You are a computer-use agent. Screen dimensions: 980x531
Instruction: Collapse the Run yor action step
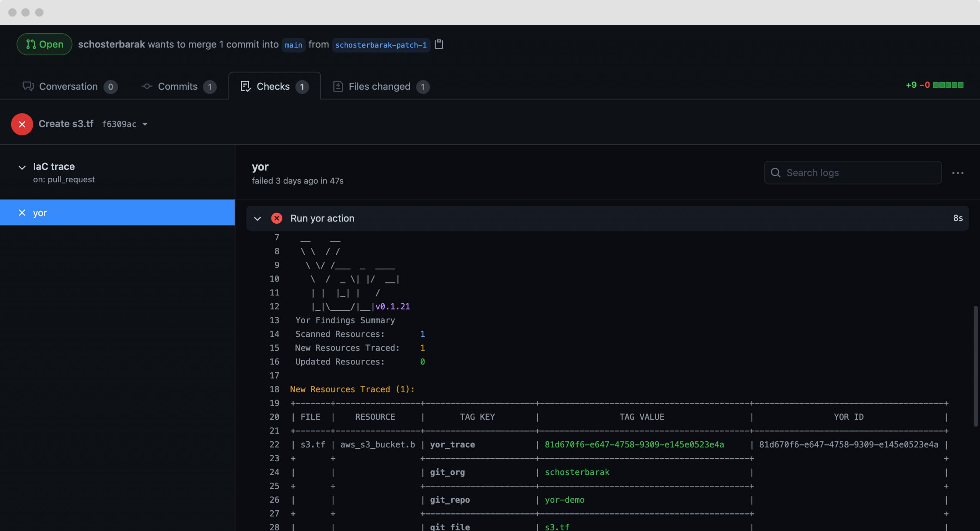pos(257,218)
